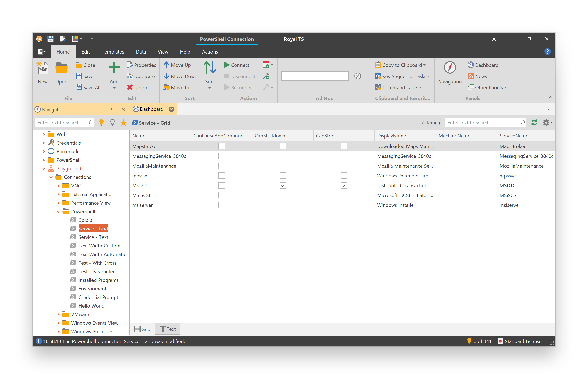Collapse the Connections folder
This screenshot has width=588, height=379.
51,177
